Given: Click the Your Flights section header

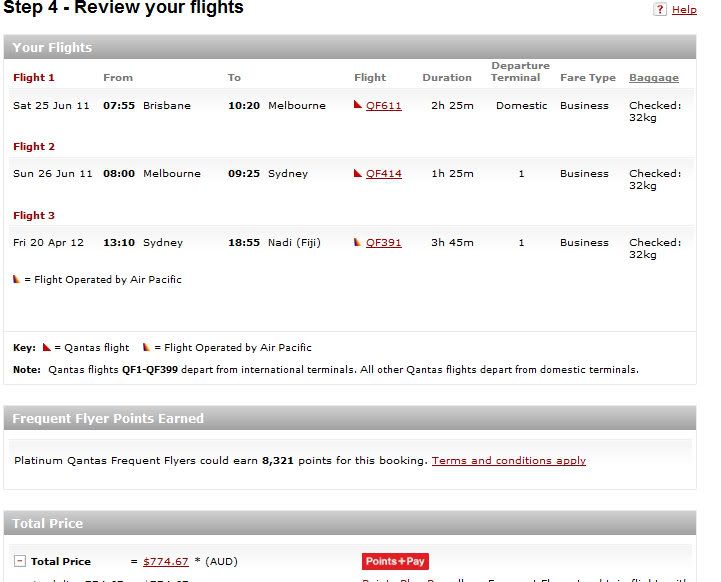Looking at the screenshot, I should (349, 47).
